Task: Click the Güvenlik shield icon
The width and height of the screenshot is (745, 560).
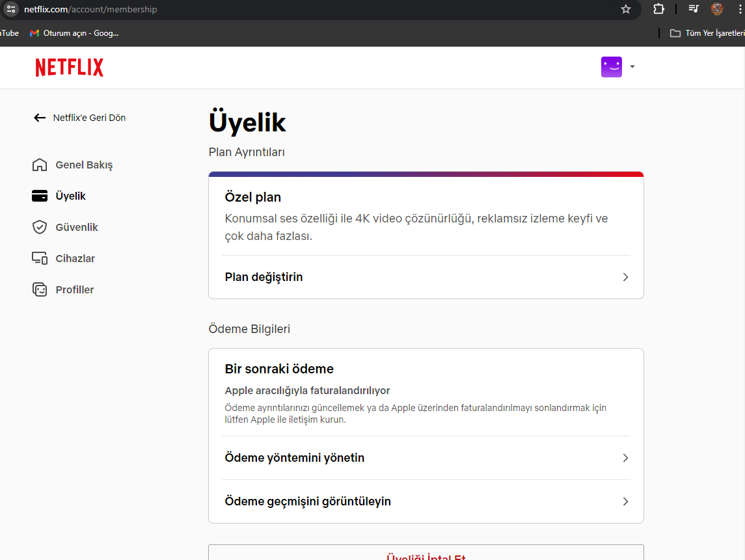Action: click(40, 227)
